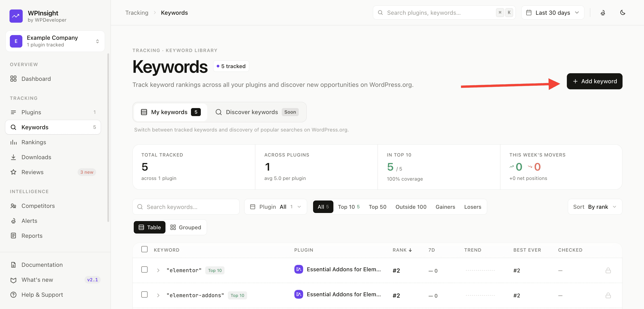Click the My keywords table icon
Screen dimensions: 644x309
pyautogui.click(x=144, y=112)
